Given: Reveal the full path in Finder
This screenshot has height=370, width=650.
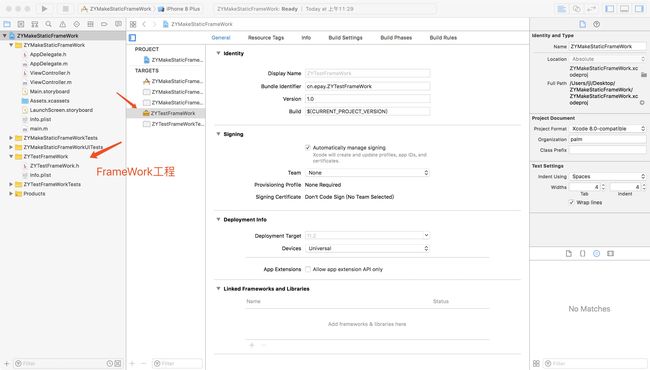Looking at the screenshot, I should tap(642, 103).
